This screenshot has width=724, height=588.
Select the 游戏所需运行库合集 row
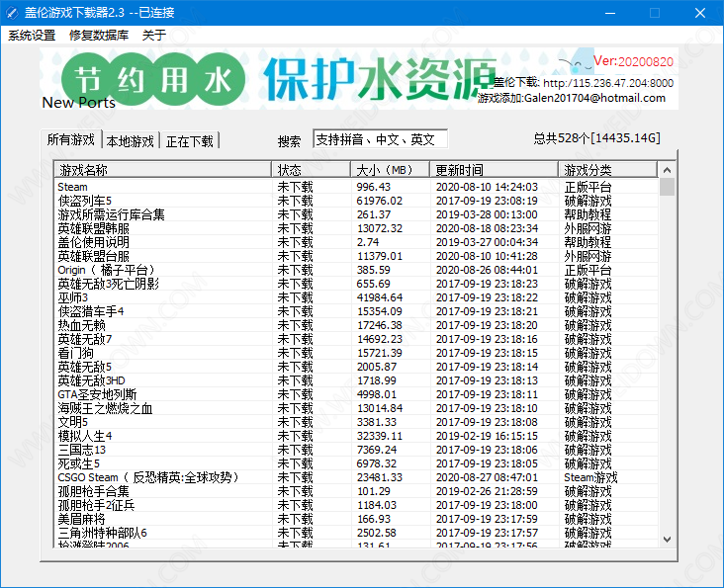pos(355,214)
